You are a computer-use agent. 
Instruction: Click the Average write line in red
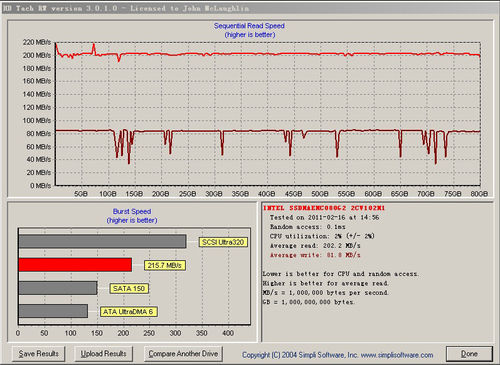pyautogui.click(x=315, y=255)
